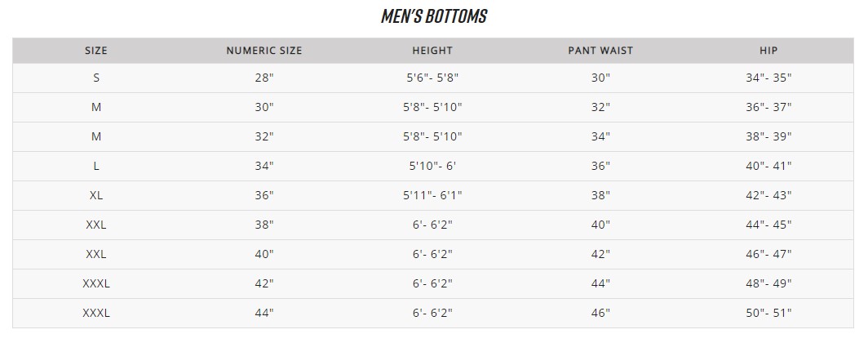Select the NUMERIC SIZE column header
This screenshot has width=868, height=343.
tap(264, 51)
